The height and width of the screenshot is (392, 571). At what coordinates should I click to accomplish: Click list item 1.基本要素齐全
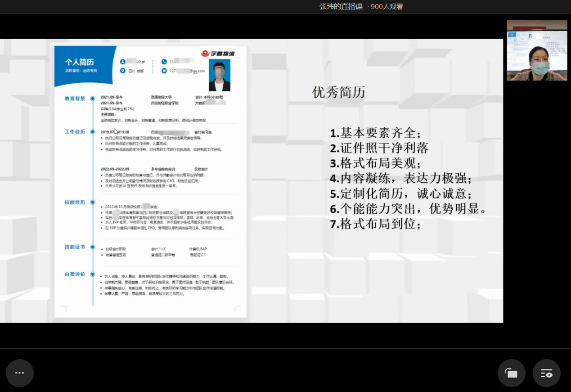pyautogui.click(x=375, y=133)
